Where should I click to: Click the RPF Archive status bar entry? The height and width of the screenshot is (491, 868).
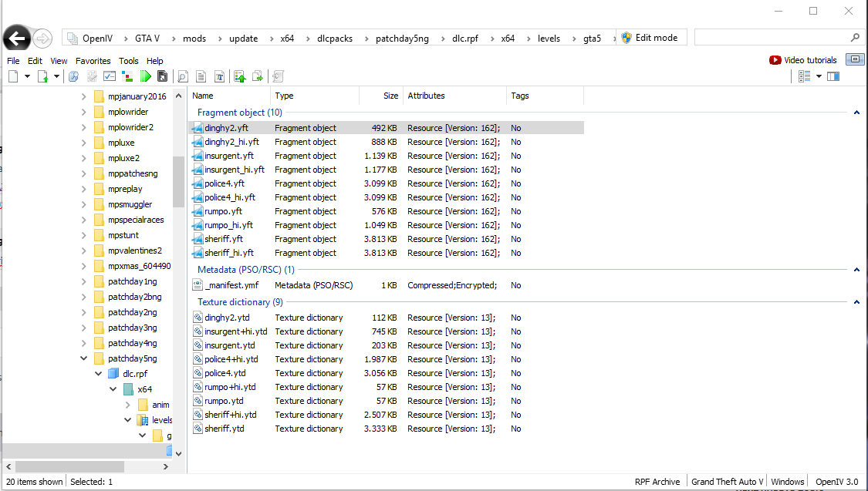coord(657,482)
